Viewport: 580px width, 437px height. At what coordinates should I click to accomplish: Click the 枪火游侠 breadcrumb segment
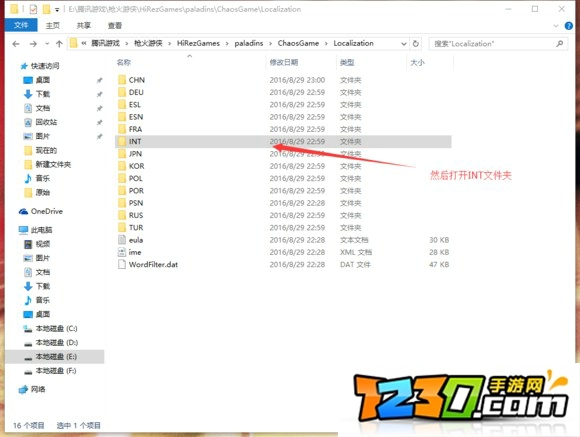[x=148, y=43]
